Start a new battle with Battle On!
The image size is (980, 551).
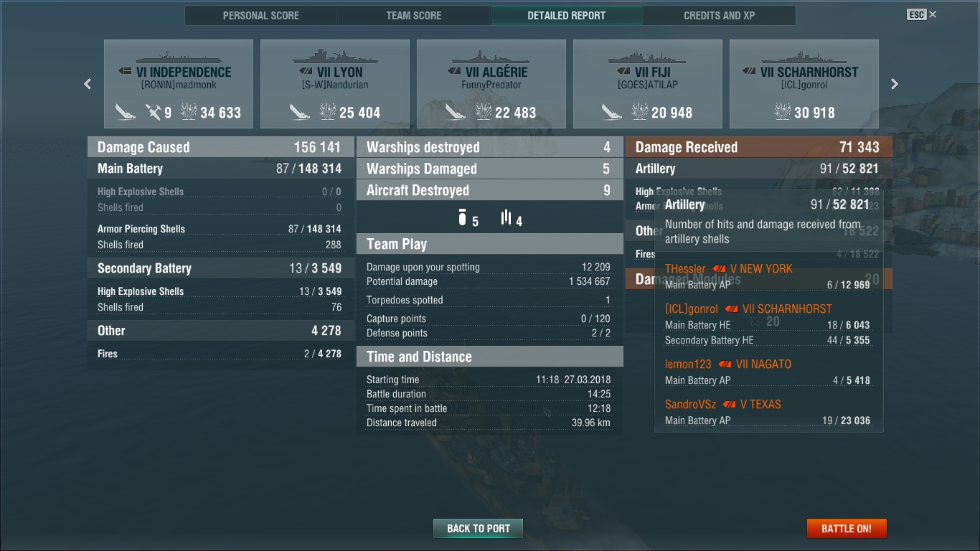847,529
